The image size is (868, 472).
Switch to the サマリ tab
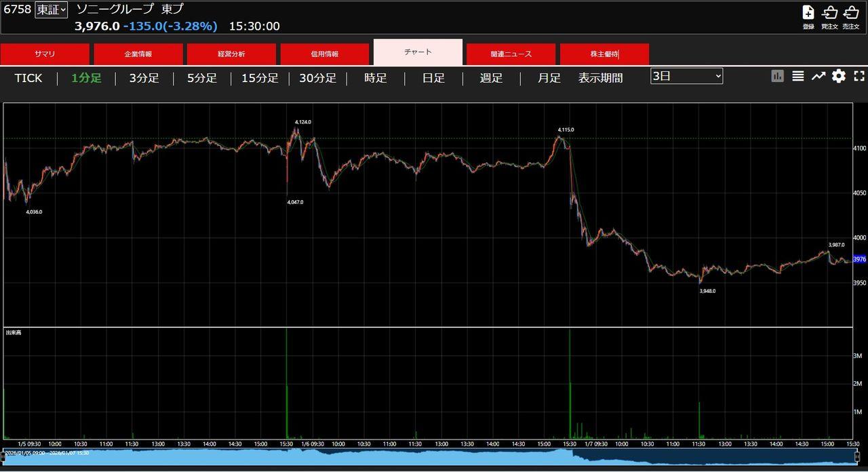tap(45, 54)
